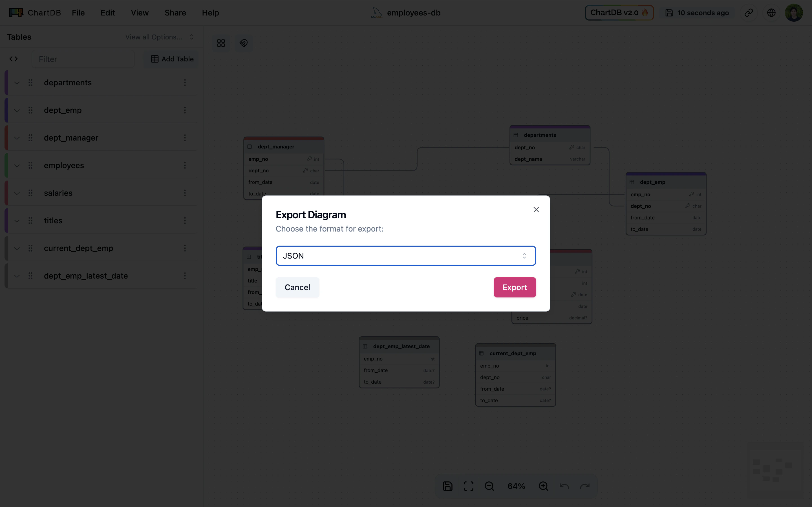Click the zoom out magnifier icon
The height and width of the screenshot is (507, 812).
(489, 486)
